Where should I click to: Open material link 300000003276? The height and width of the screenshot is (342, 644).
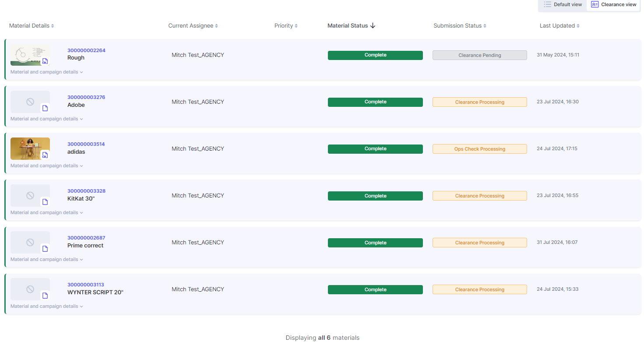[x=86, y=97]
